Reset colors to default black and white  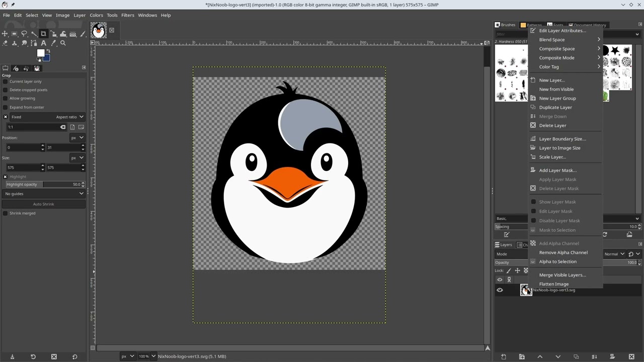pos(39,59)
